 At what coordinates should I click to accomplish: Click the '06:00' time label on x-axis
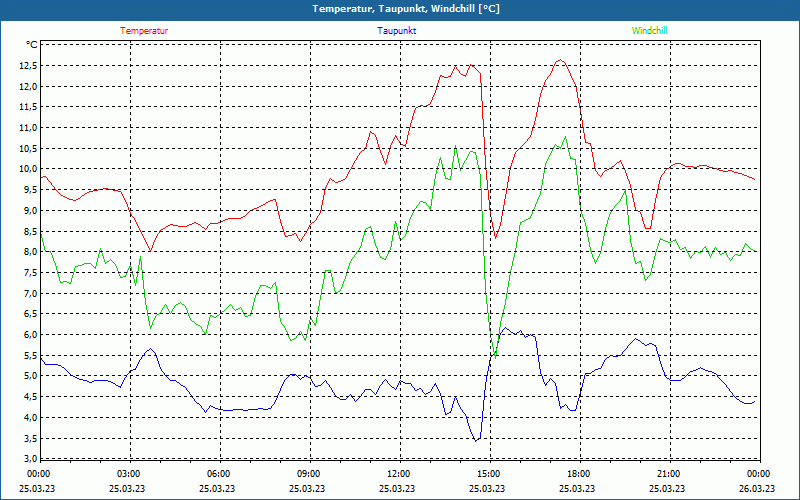click(x=219, y=474)
